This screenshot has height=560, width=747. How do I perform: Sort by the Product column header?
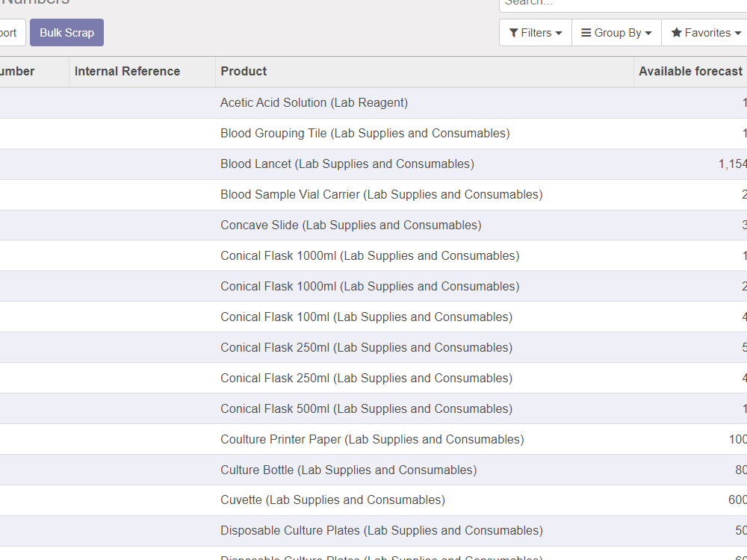tap(243, 71)
